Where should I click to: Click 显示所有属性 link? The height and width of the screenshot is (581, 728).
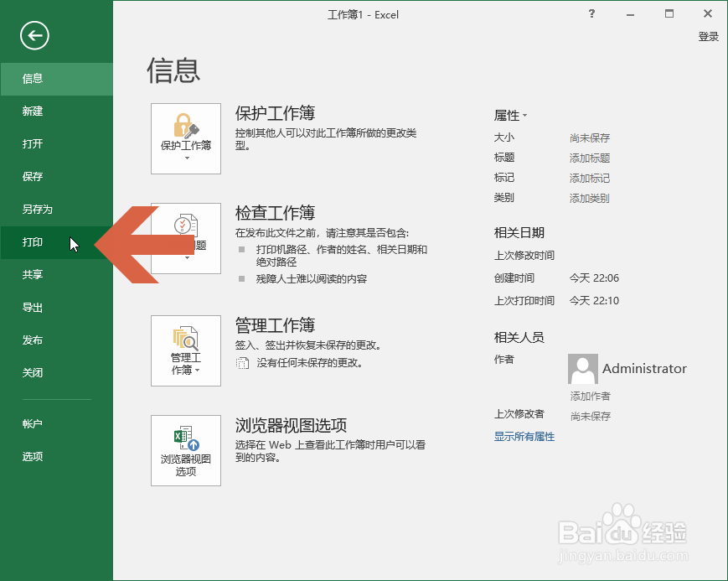[x=524, y=437]
